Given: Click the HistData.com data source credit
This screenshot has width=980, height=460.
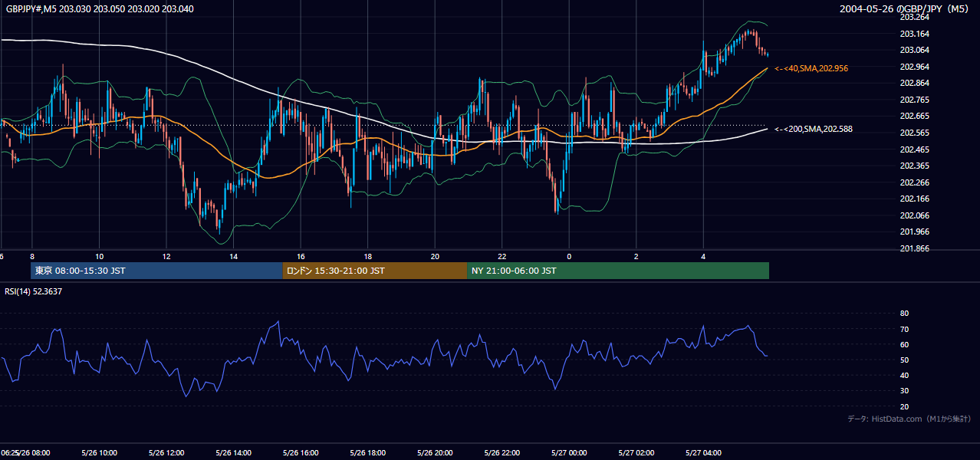Looking at the screenshot, I should (909, 419).
